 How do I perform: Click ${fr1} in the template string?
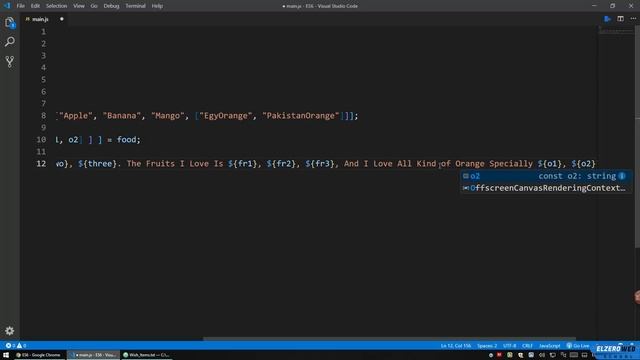(242, 164)
